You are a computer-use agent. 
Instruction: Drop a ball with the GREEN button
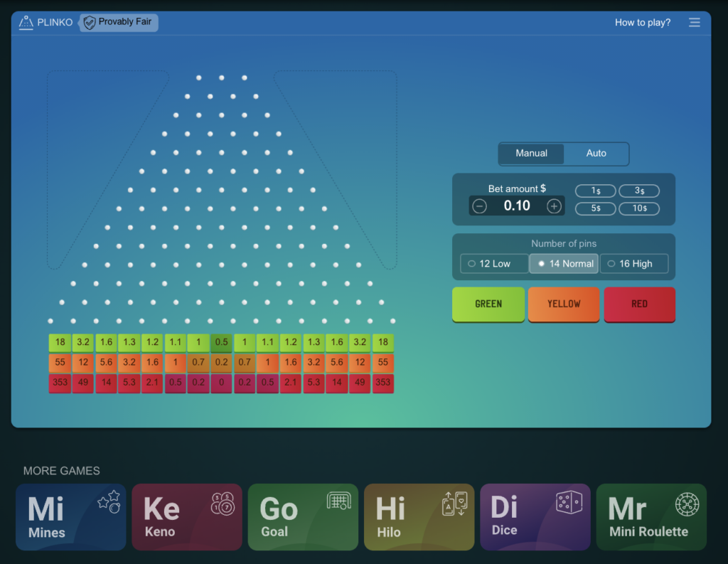[x=488, y=304]
